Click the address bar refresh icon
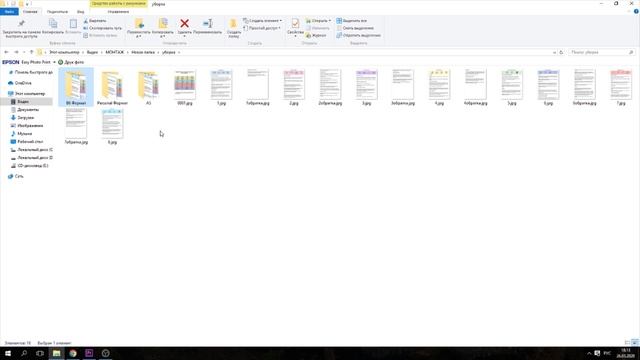 click(x=561, y=52)
